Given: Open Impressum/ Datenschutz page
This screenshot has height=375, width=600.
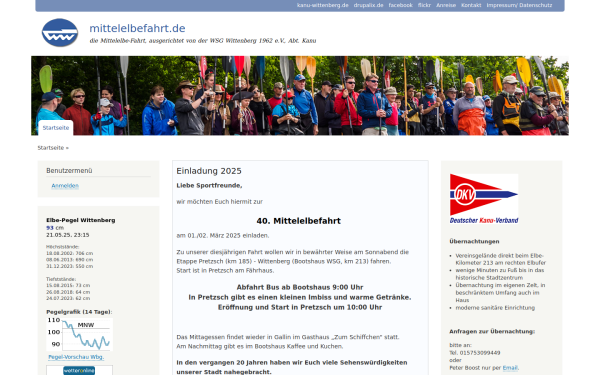Looking at the screenshot, I should click(519, 5).
